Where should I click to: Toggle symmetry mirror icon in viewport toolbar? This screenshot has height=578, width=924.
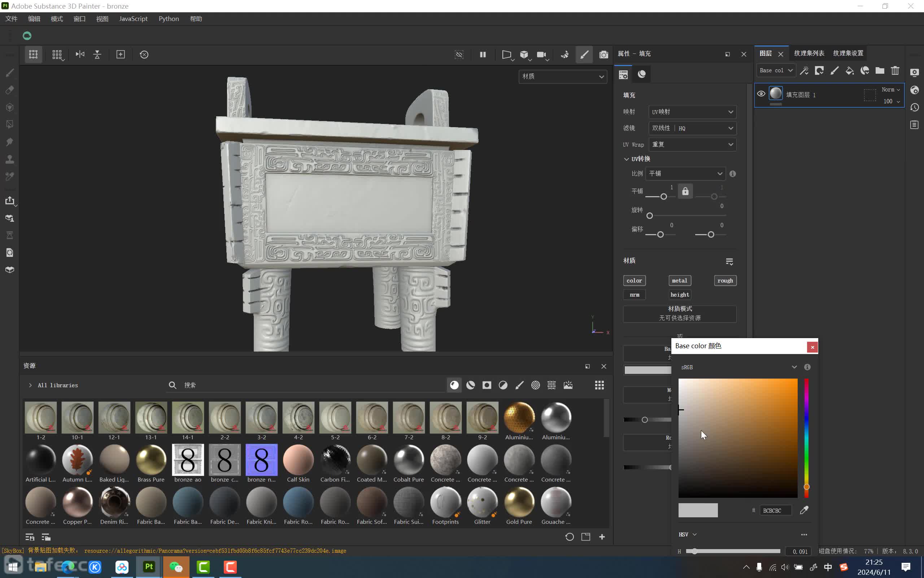tap(80, 54)
